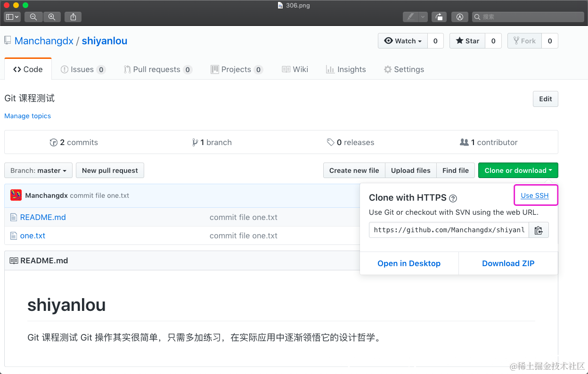Click the Manchangdx commit author name
The width and height of the screenshot is (588, 374).
coord(47,195)
